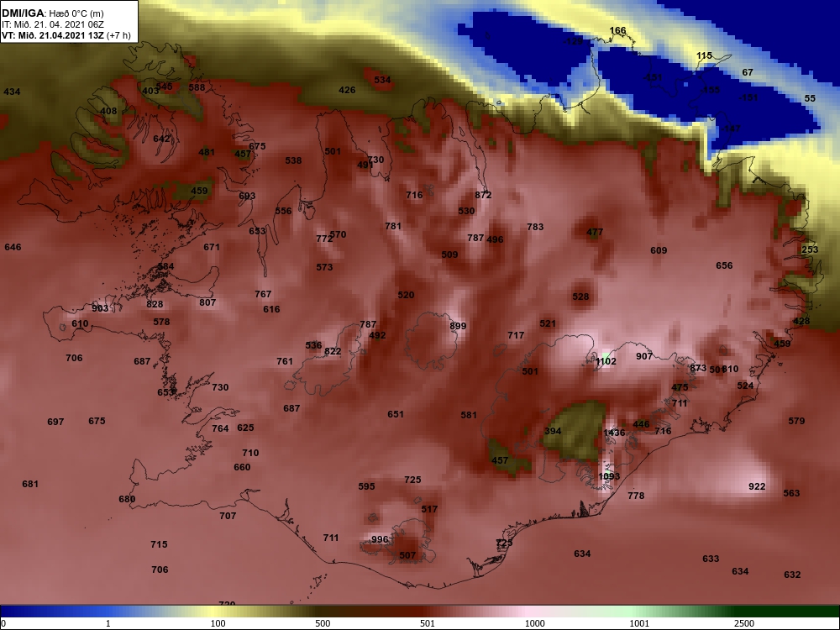The image size is (840, 630).
Task: Click the 1093 value label
Action: pyautogui.click(x=609, y=476)
